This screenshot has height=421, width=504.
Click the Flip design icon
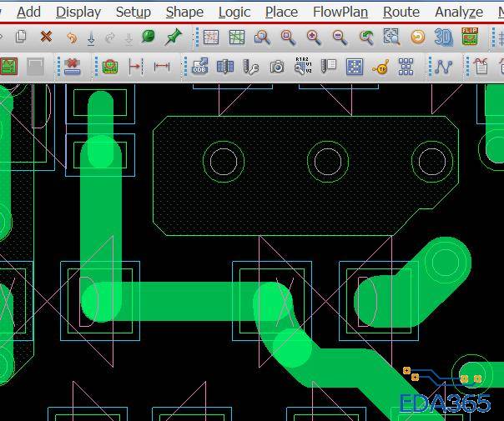point(470,37)
